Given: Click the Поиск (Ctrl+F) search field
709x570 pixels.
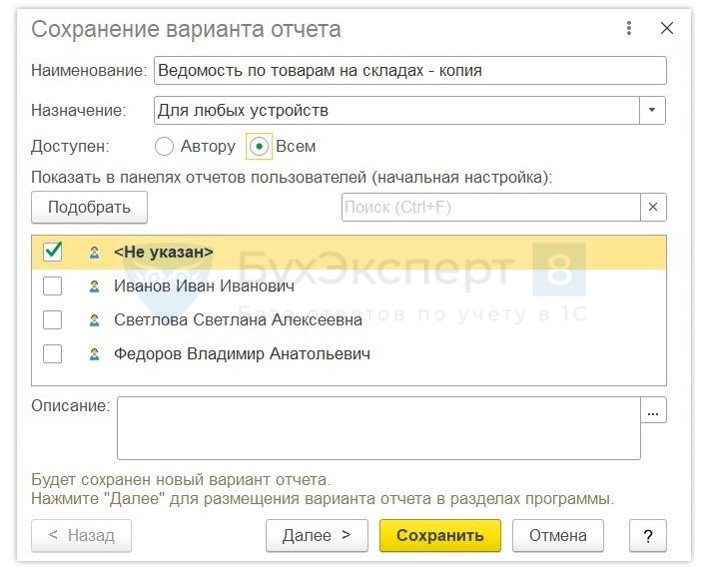Looking at the screenshot, I should tap(491, 207).
